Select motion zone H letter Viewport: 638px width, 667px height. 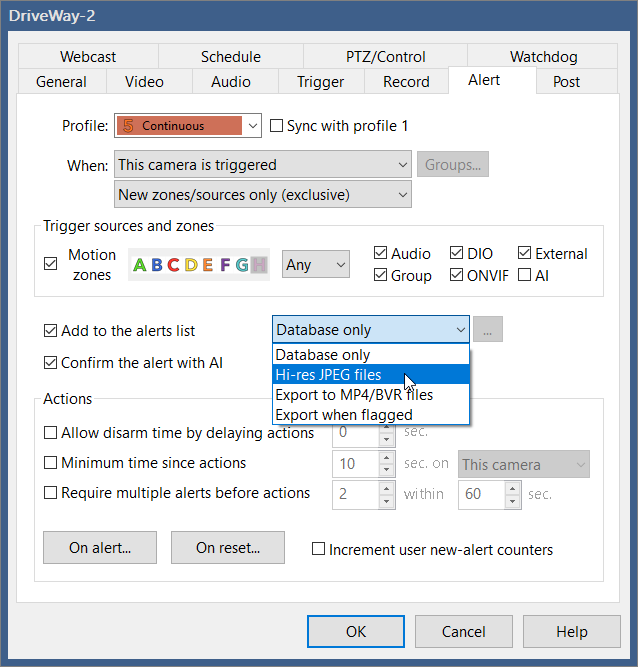(259, 265)
